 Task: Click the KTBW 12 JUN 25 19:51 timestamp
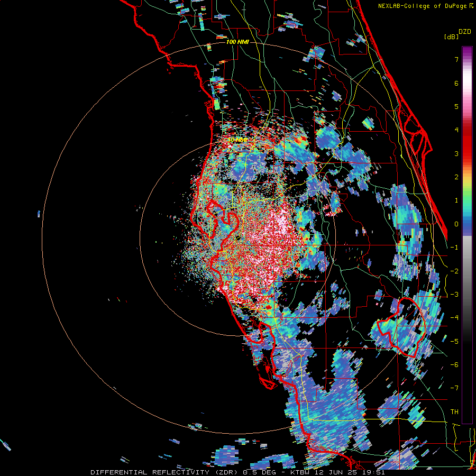point(337,472)
